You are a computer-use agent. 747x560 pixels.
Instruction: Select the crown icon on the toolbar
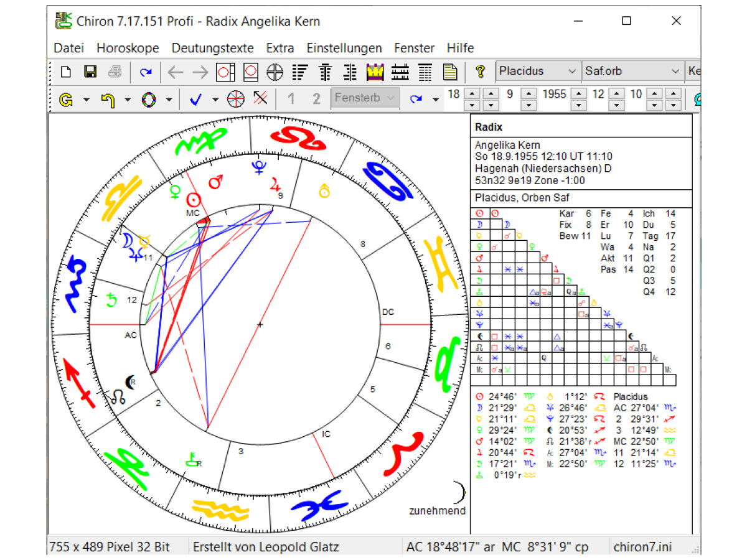(x=374, y=72)
